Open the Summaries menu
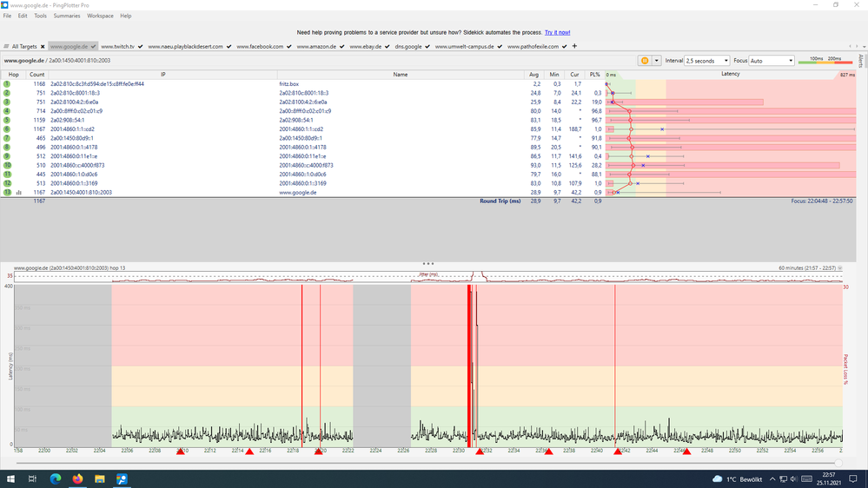This screenshot has width=868, height=488. (67, 16)
